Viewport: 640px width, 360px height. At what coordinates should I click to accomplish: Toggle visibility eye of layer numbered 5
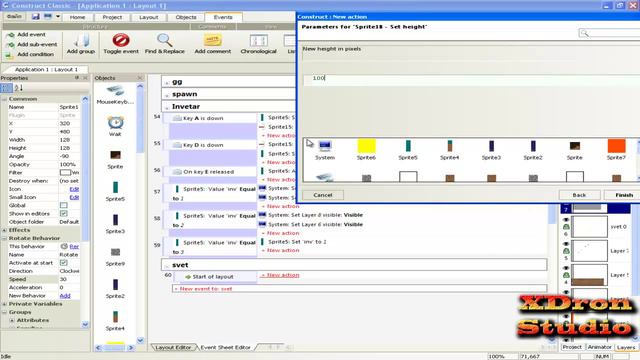[x=566, y=244]
